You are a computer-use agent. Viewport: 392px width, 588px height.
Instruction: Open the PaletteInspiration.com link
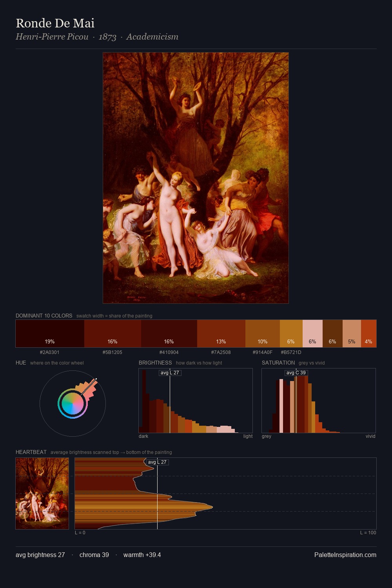pyautogui.click(x=345, y=555)
